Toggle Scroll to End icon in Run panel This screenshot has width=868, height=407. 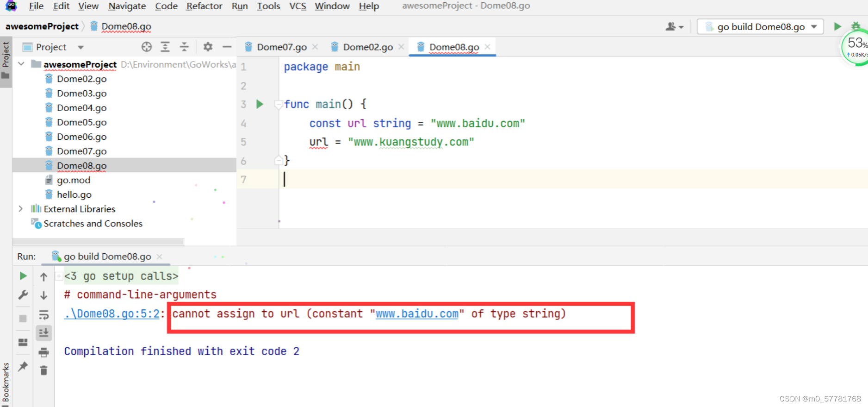(x=43, y=332)
